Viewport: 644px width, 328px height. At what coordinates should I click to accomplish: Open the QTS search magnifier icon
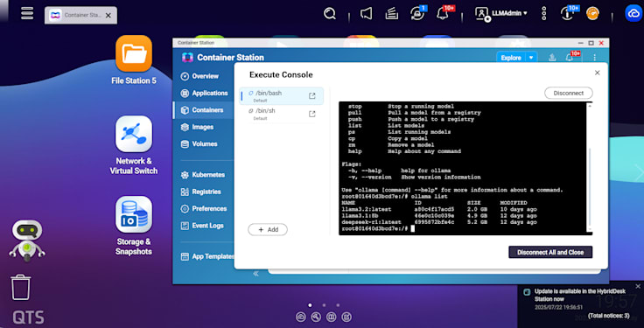click(x=329, y=13)
